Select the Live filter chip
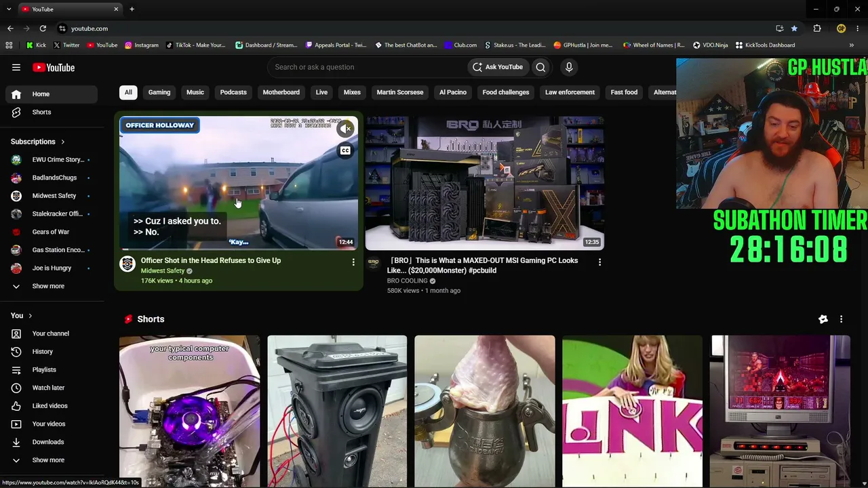Viewport: 868px width, 488px height. (321, 92)
